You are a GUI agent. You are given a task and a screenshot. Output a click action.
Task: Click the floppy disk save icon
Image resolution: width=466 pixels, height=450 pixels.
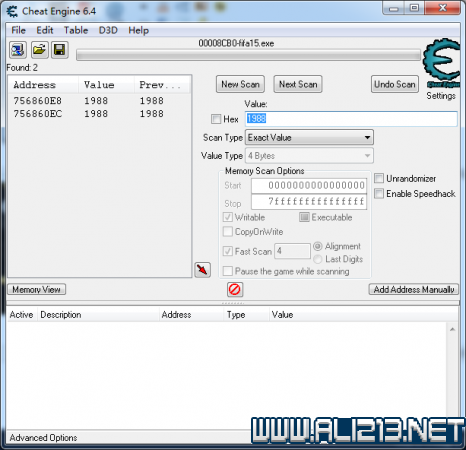[x=60, y=50]
